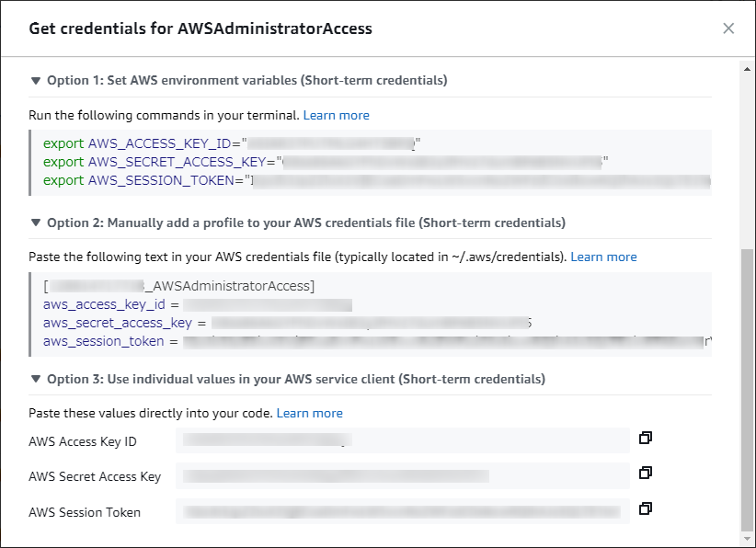The image size is (756, 548).
Task: Click the AWS Secret Access Key label
Action: pos(95,476)
